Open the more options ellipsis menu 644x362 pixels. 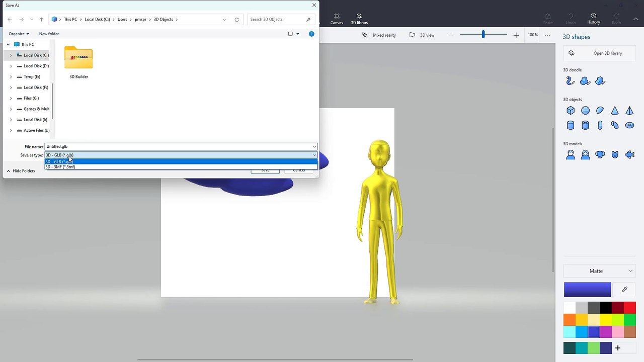(x=547, y=35)
